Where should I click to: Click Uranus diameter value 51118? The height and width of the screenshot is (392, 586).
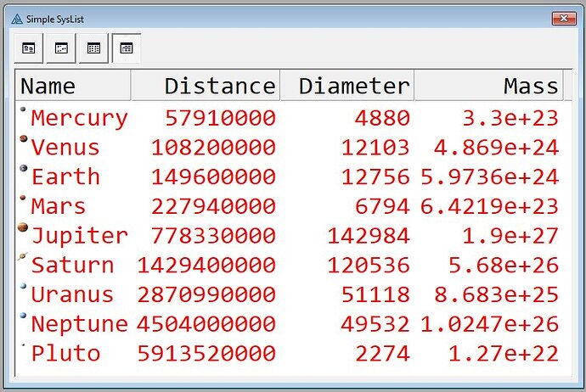375,294
